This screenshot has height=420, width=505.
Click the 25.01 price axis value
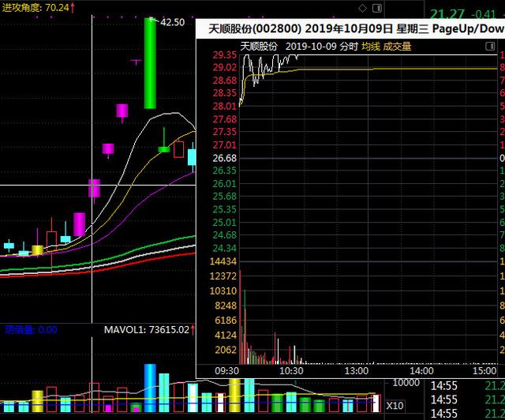coord(224,223)
